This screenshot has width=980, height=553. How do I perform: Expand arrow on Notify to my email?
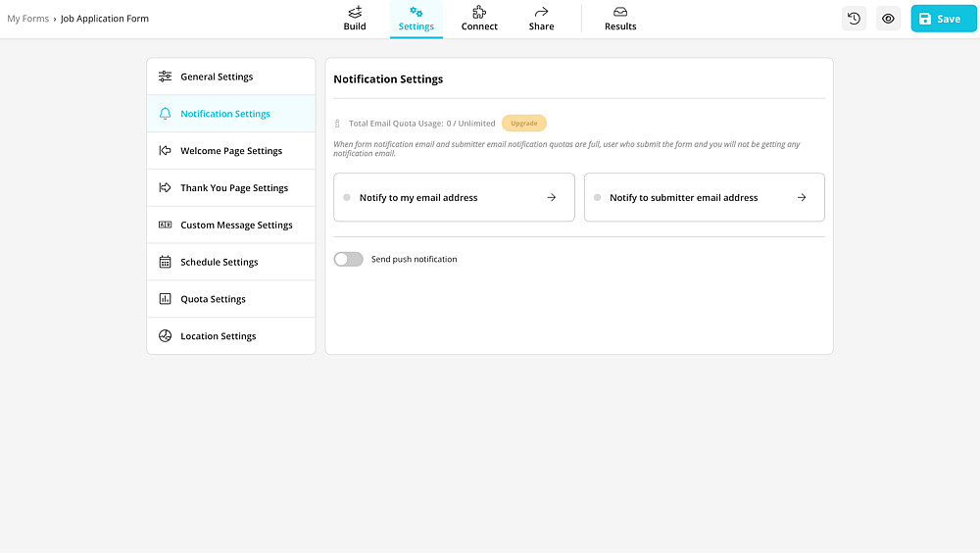point(551,197)
